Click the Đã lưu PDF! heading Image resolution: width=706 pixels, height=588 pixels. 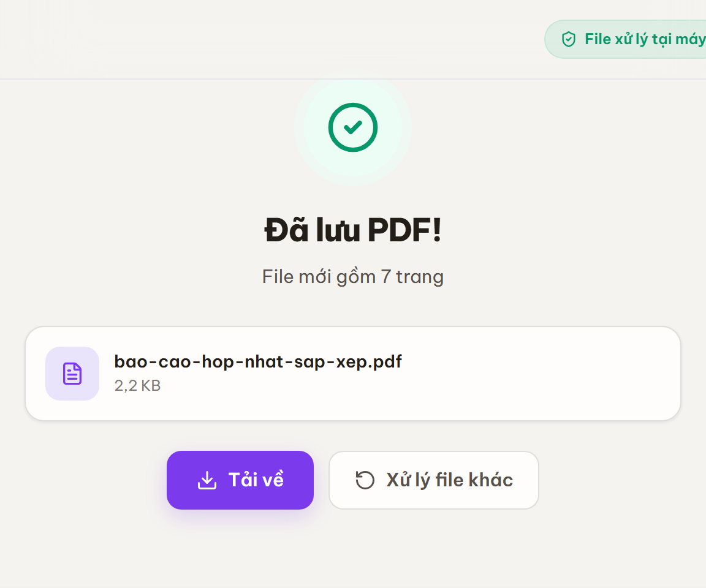pos(353,230)
